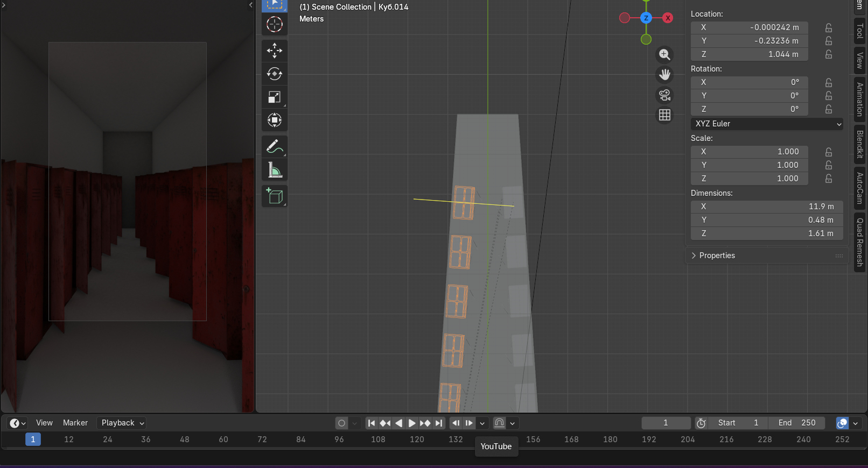Viewport: 868px width, 468px height.
Task: Click the Location X value field
Action: 750,27
